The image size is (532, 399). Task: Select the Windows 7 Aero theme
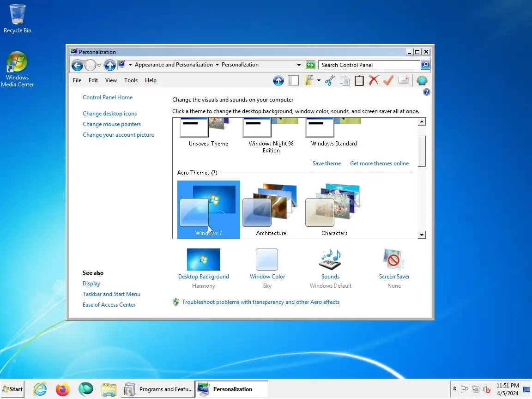[209, 209]
